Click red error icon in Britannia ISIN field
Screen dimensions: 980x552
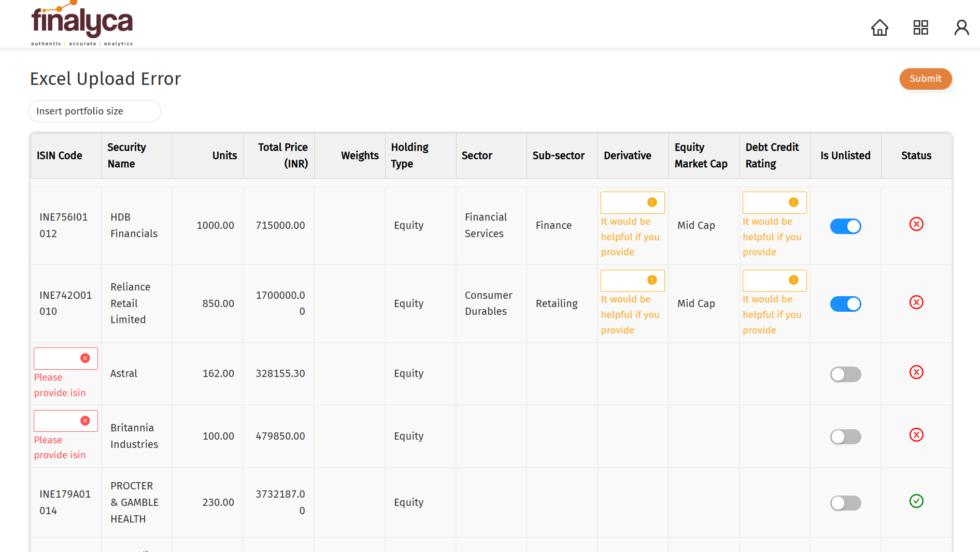[x=86, y=421]
